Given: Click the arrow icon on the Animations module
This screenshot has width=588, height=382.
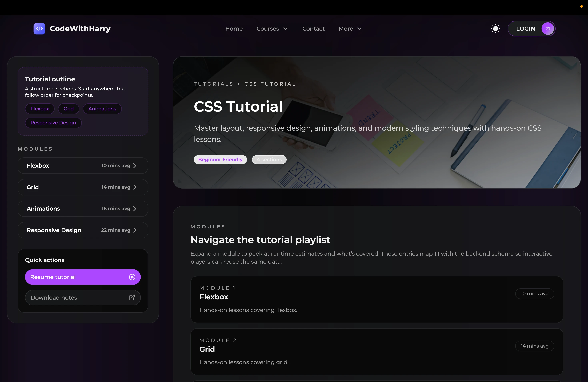Looking at the screenshot, I should point(135,209).
